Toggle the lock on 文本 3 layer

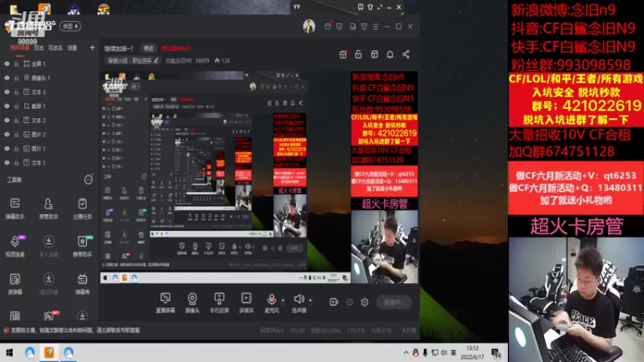click(x=16, y=93)
